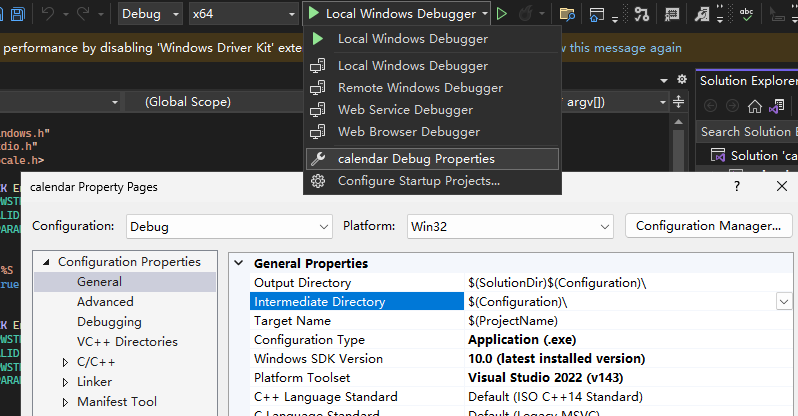Viewport: 798px width, 416px height.
Task: Open calendar Debug Properties menu entry
Action: point(433,159)
